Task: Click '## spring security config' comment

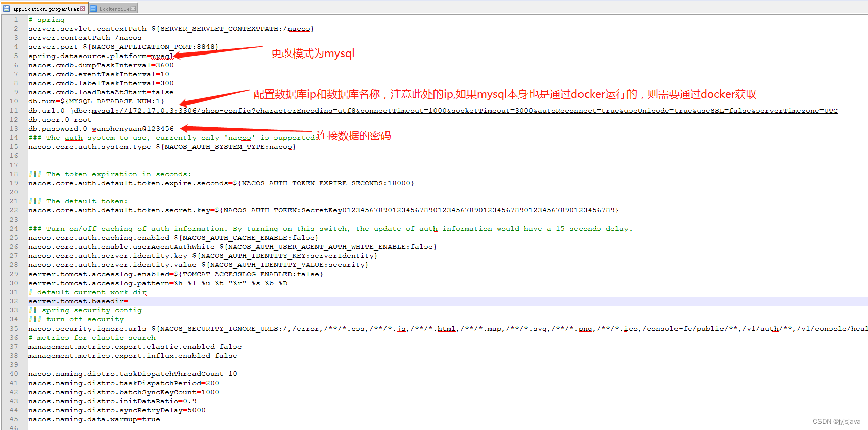Action: click(85, 310)
